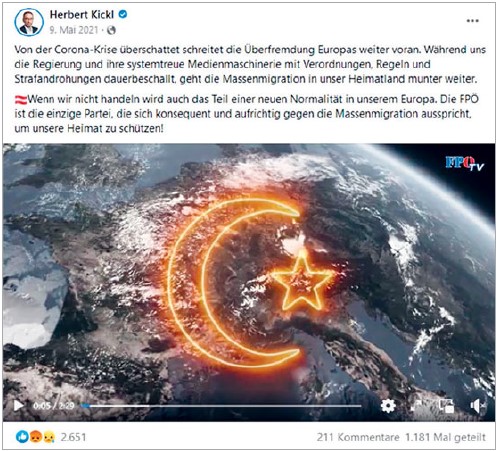Click the angry reaction emoji

(36, 437)
